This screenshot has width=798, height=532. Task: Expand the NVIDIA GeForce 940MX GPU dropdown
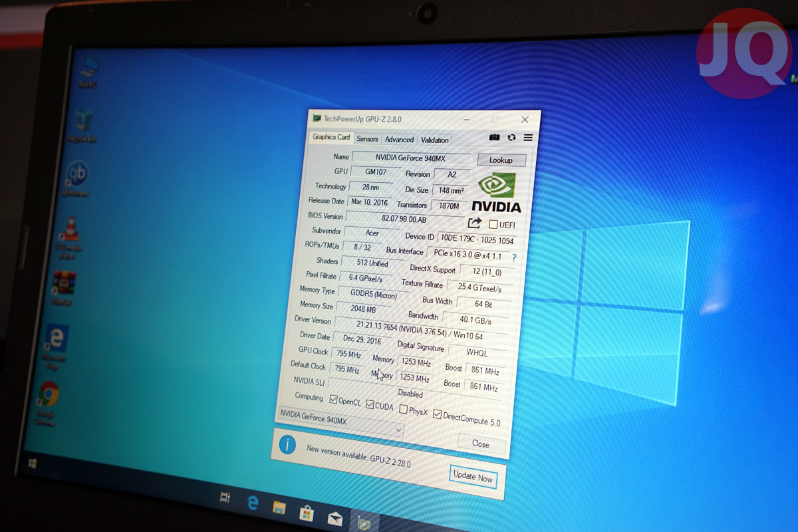click(340, 422)
